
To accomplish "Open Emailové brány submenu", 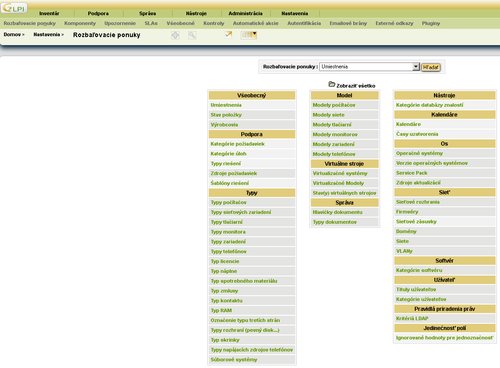I will [x=348, y=23].
